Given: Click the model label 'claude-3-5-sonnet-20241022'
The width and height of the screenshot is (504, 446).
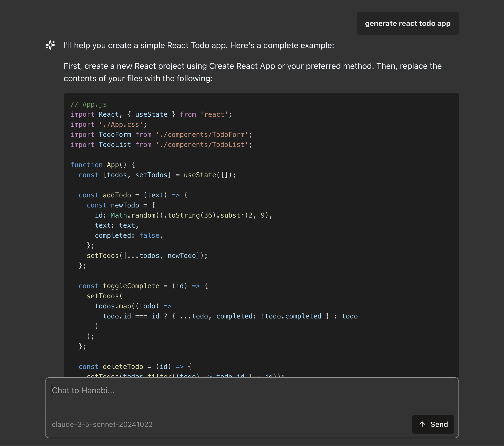Looking at the screenshot, I should tap(102, 424).
